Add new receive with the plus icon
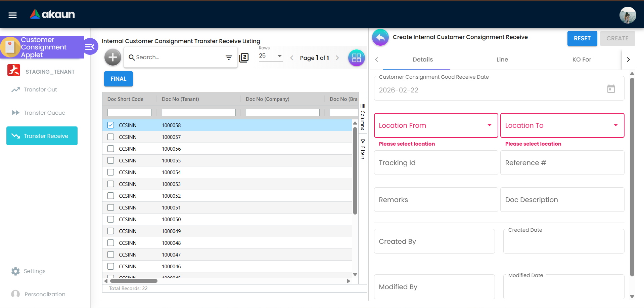 113,57
